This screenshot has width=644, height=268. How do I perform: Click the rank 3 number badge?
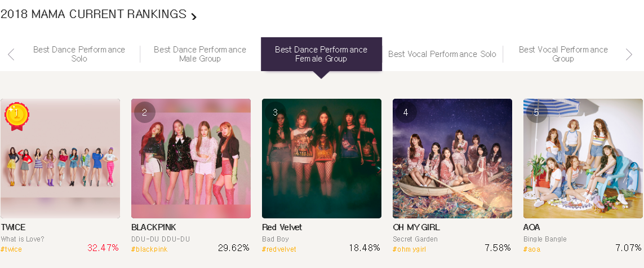(275, 112)
